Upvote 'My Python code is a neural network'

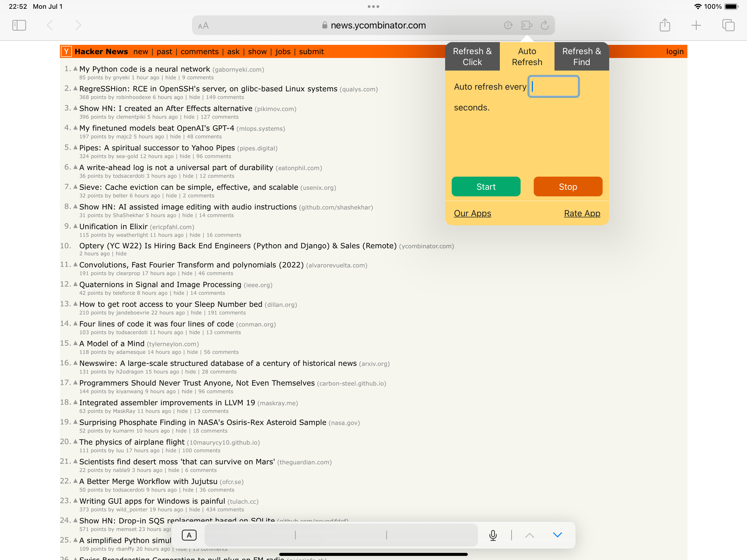click(x=75, y=69)
